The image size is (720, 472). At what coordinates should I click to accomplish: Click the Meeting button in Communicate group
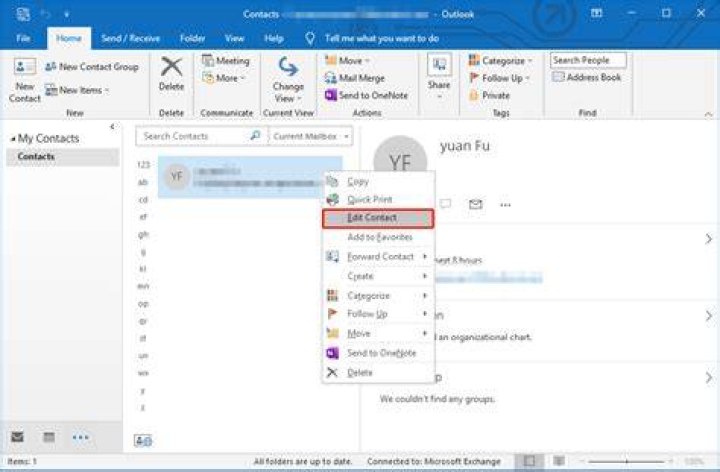(x=225, y=61)
